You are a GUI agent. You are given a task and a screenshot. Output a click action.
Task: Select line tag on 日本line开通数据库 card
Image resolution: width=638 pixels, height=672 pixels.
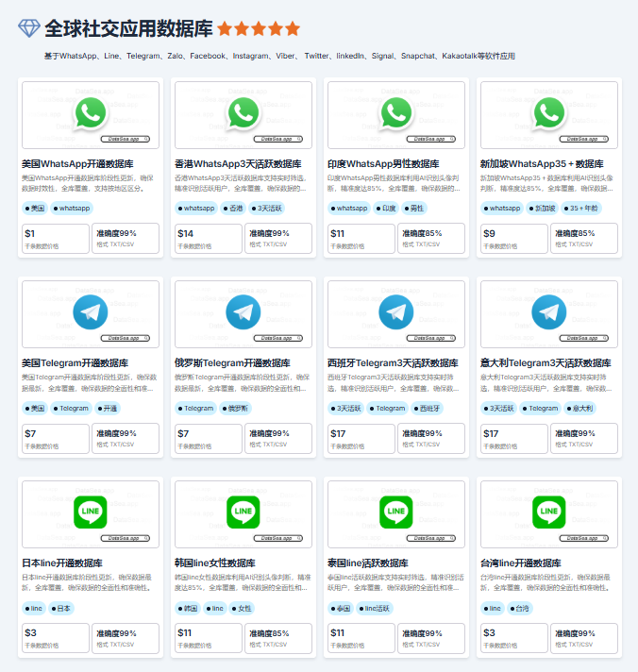click(x=34, y=609)
